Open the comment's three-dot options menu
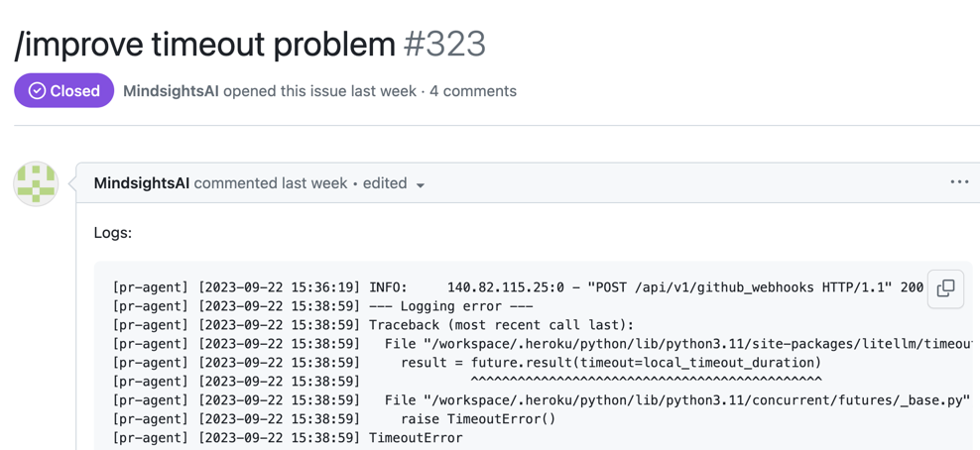 pyautogui.click(x=959, y=182)
